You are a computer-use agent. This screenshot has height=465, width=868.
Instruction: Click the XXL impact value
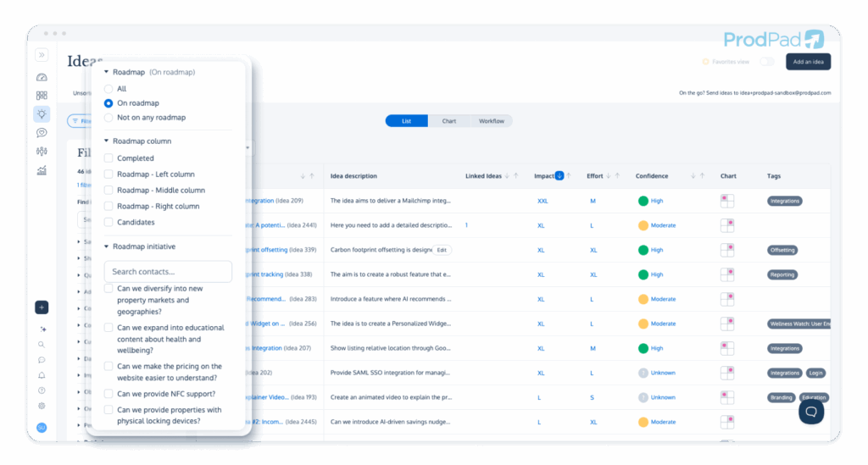point(542,202)
